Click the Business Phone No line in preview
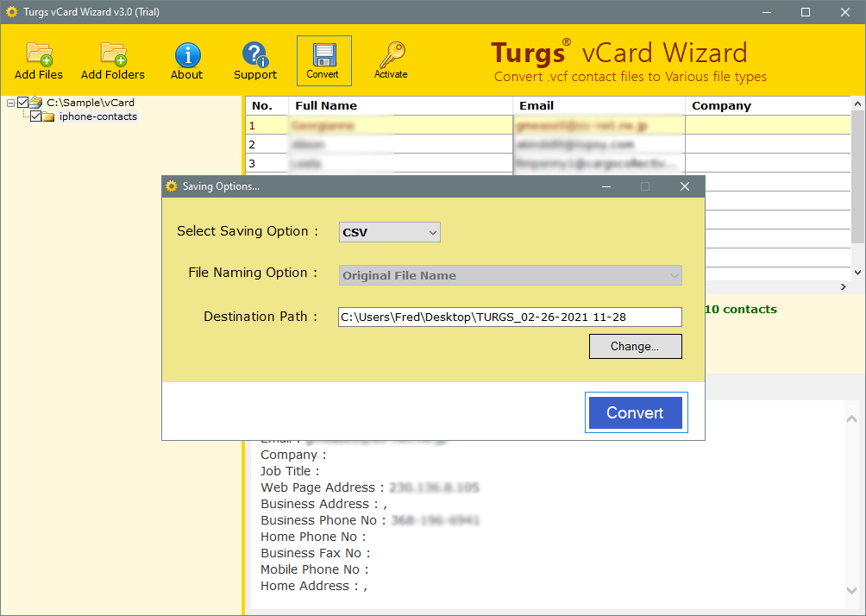Screen dimensions: 866x616 pyautogui.click(x=370, y=520)
